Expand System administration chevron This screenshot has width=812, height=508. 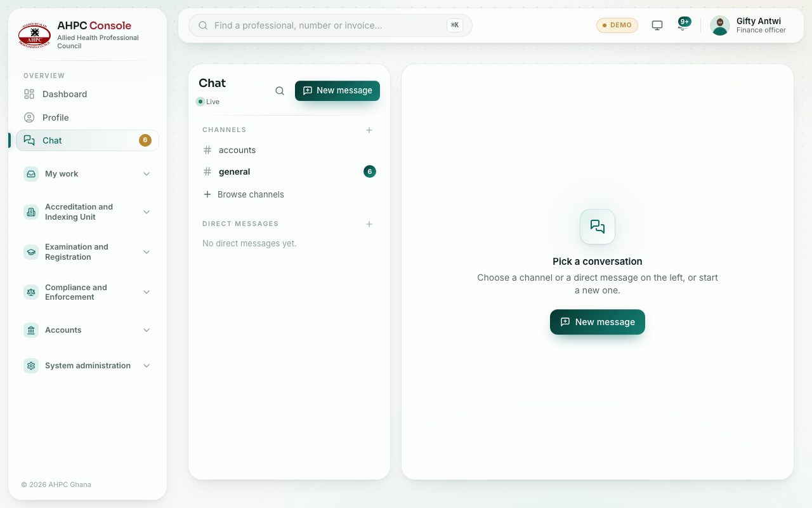click(x=147, y=366)
